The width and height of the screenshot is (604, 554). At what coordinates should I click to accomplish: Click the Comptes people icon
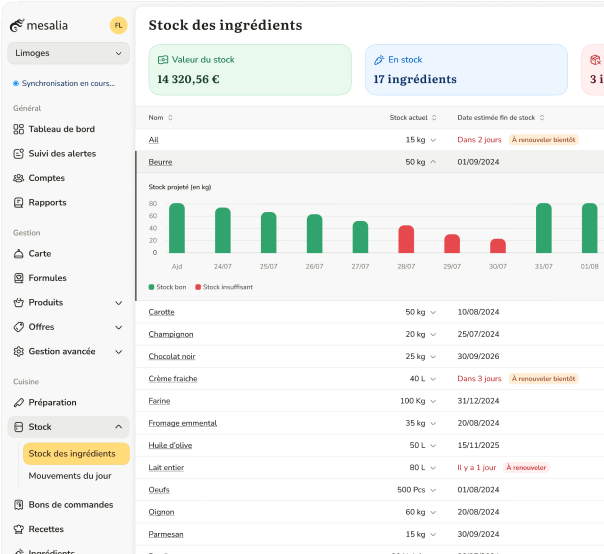coord(19,178)
